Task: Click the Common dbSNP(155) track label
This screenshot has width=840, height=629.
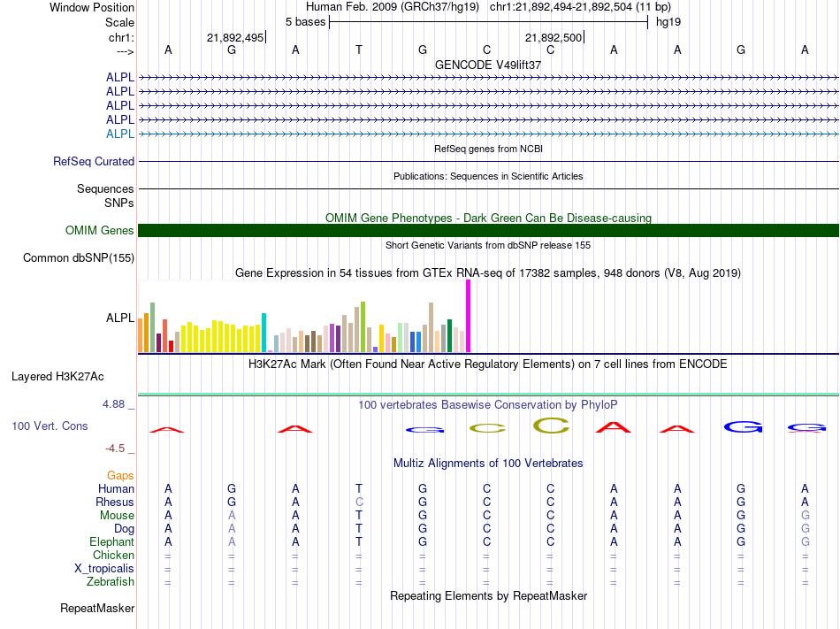Action: (x=79, y=257)
